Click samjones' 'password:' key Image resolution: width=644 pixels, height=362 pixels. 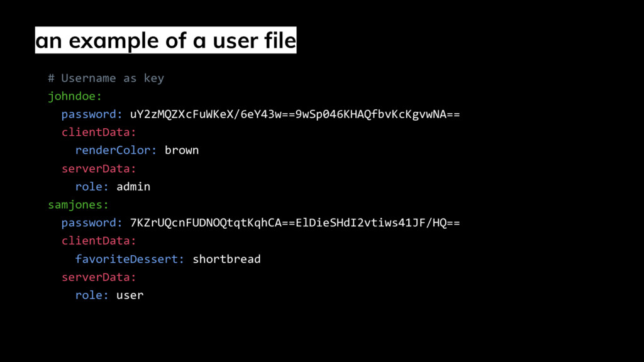pyautogui.click(x=92, y=222)
